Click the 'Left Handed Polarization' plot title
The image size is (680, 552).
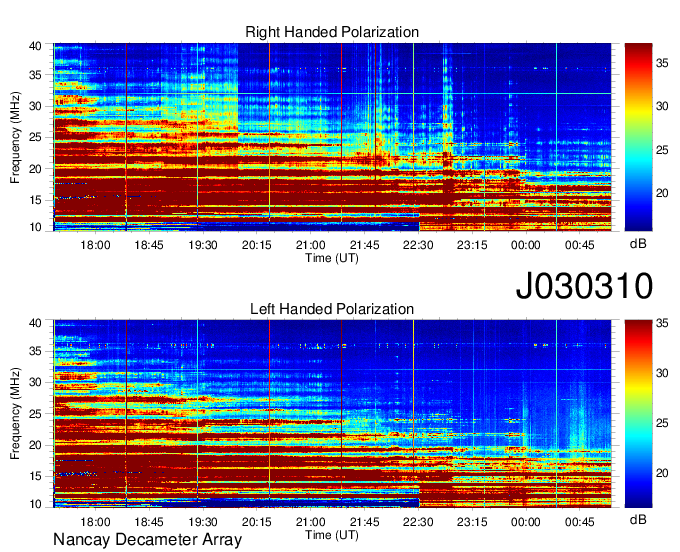tap(332, 309)
